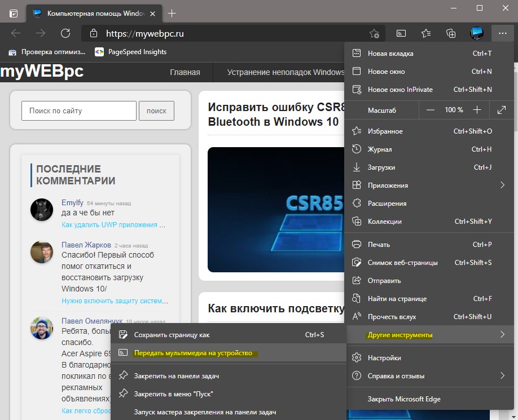Open the Главная navigation link
The width and height of the screenshot is (518, 420).
point(185,72)
